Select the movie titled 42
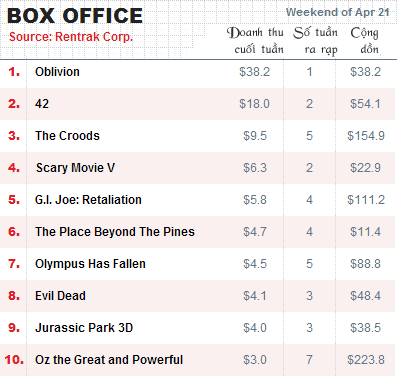This screenshot has height=376, width=397. click(x=42, y=104)
